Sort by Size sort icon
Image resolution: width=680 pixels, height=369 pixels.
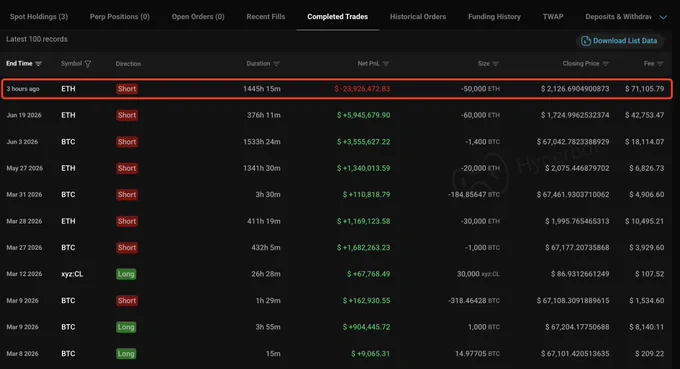496,64
